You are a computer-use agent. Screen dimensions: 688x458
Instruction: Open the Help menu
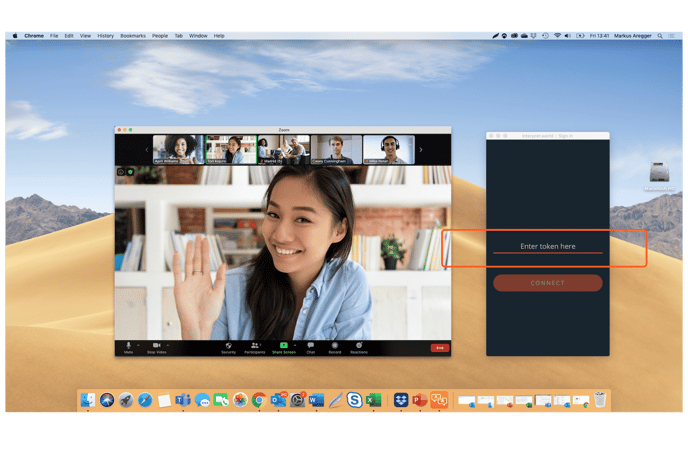(x=219, y=36)
